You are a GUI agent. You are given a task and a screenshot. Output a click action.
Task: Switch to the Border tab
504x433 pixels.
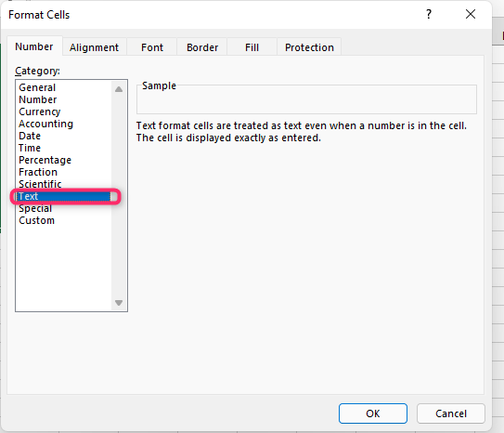point(202,47)
